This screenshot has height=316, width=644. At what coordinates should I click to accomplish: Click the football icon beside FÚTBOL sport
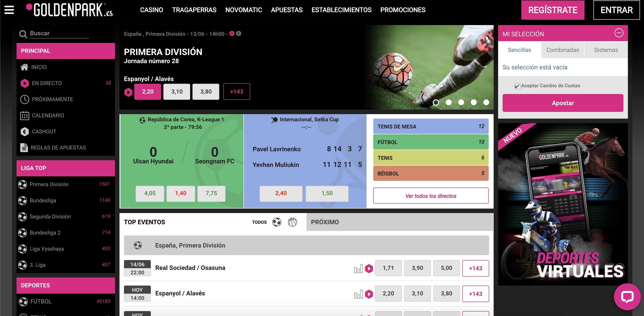click(x=23, y=301)
